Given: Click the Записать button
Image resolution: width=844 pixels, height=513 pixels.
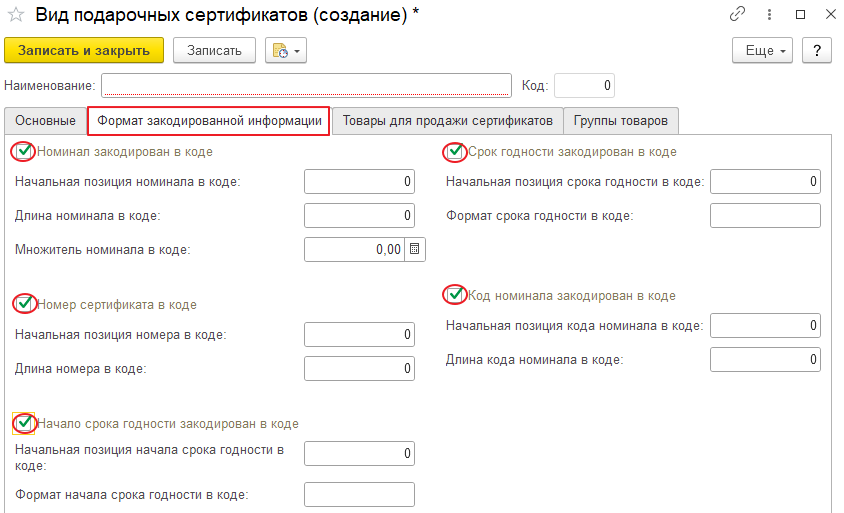Looking at the screenshot, I should 214,50.
